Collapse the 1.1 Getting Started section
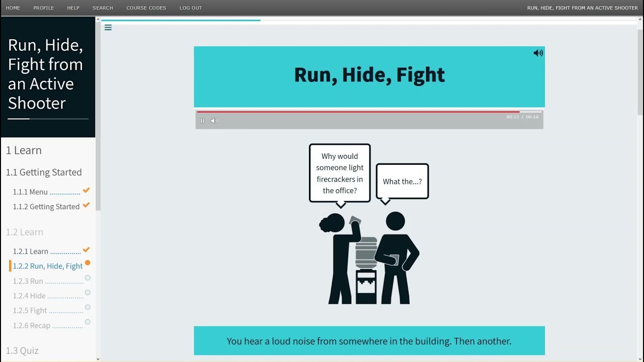This screenshot has height=362, width=644. pos(44,172)
